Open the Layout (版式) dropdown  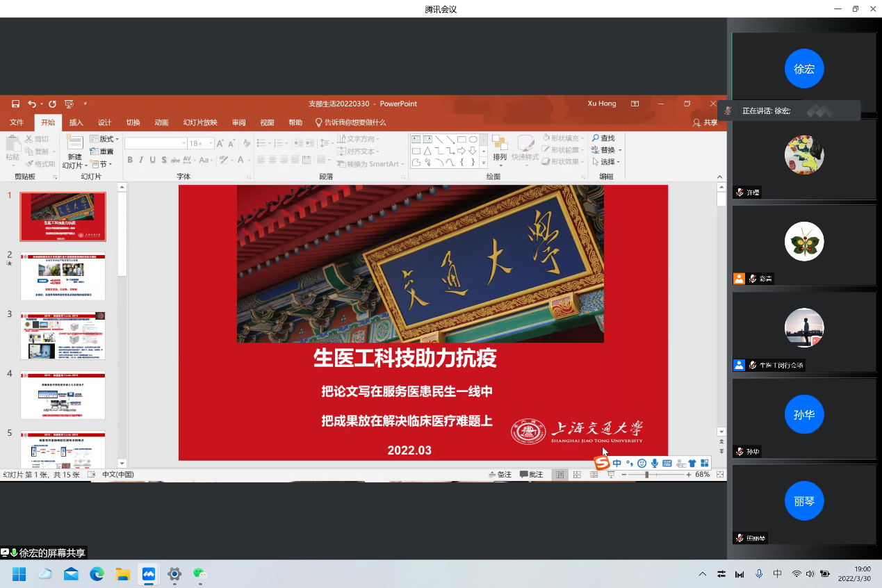104,139
